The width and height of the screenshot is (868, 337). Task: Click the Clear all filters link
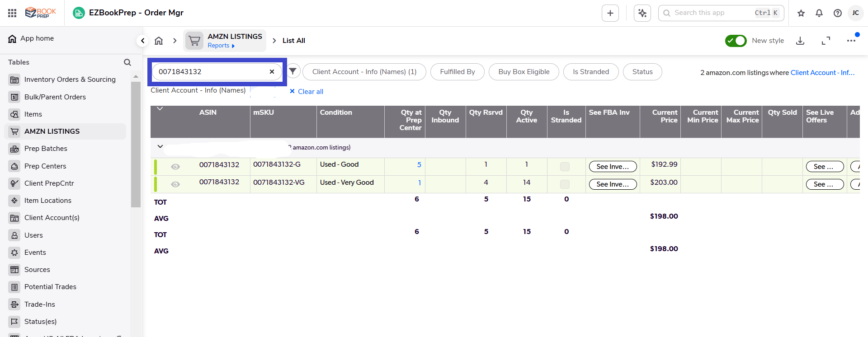[307, 92]
